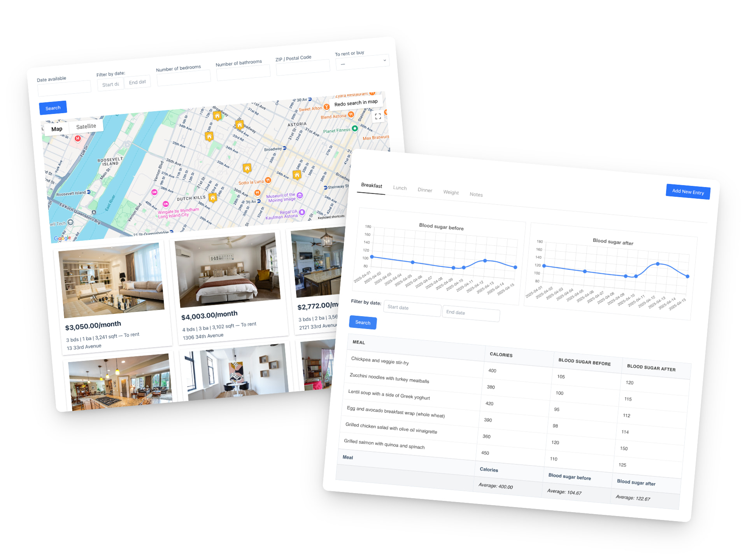Click the Sotto la Luna restaurant marker

pos(268,180)
